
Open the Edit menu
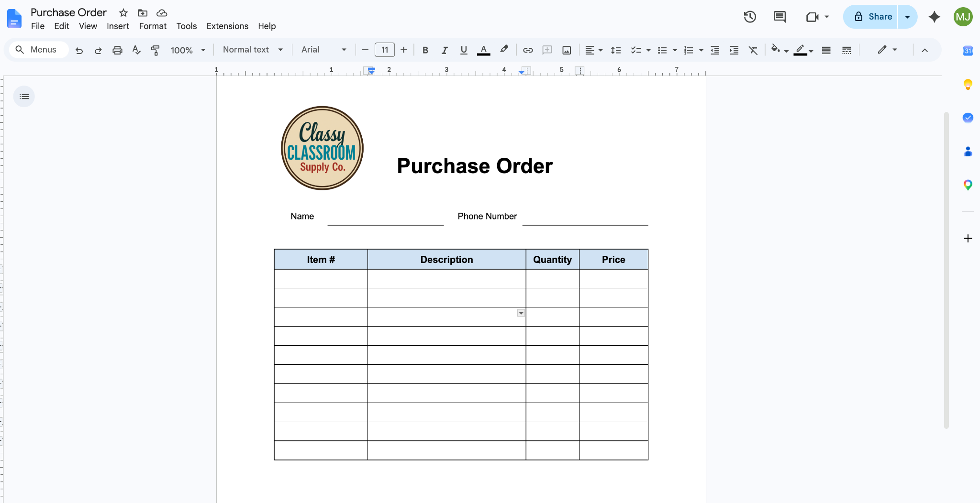pos(62,26)
